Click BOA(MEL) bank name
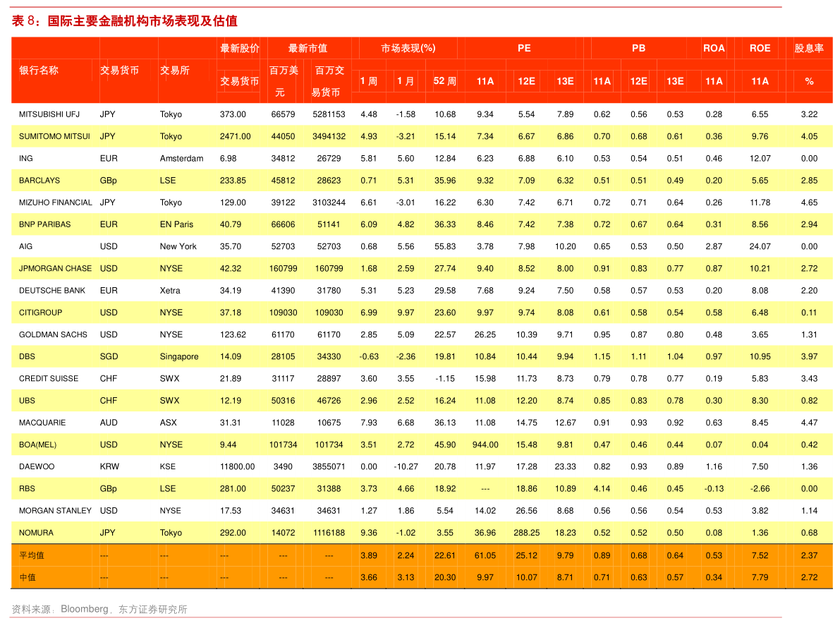Screen dimensions: 840x628 pos(37,445)
